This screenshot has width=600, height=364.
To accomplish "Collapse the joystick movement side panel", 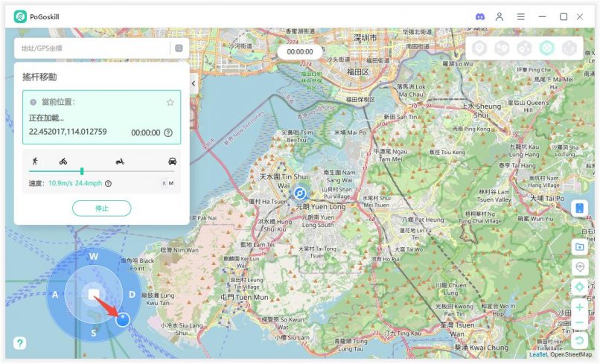I will tap(194, 83).
